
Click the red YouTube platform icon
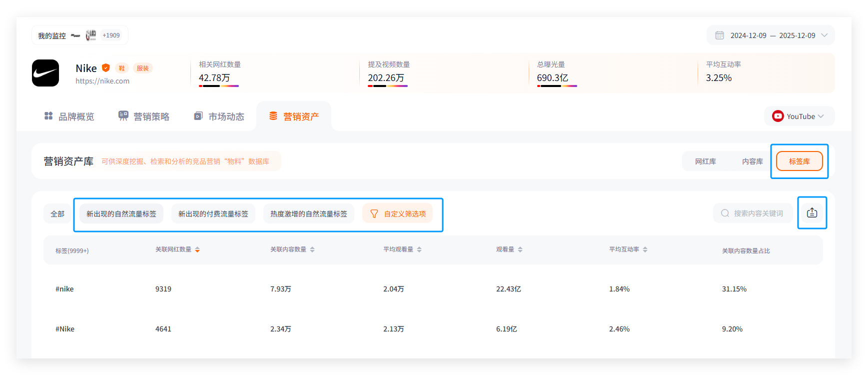point(778,116)
